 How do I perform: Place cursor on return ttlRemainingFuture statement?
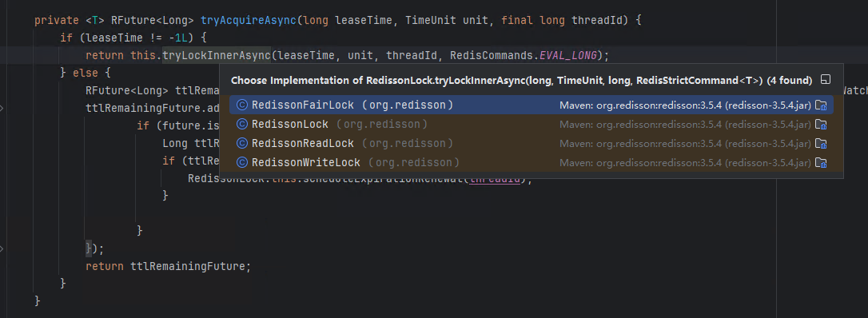(x=169, y=266)
